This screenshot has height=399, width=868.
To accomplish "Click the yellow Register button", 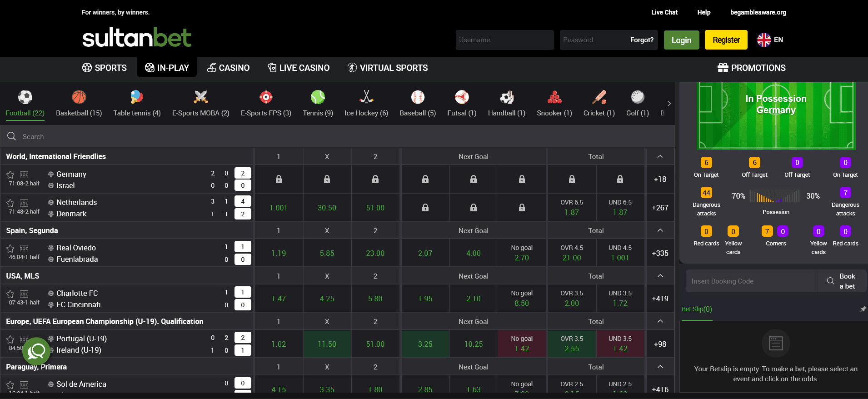I will coord(726,40).
